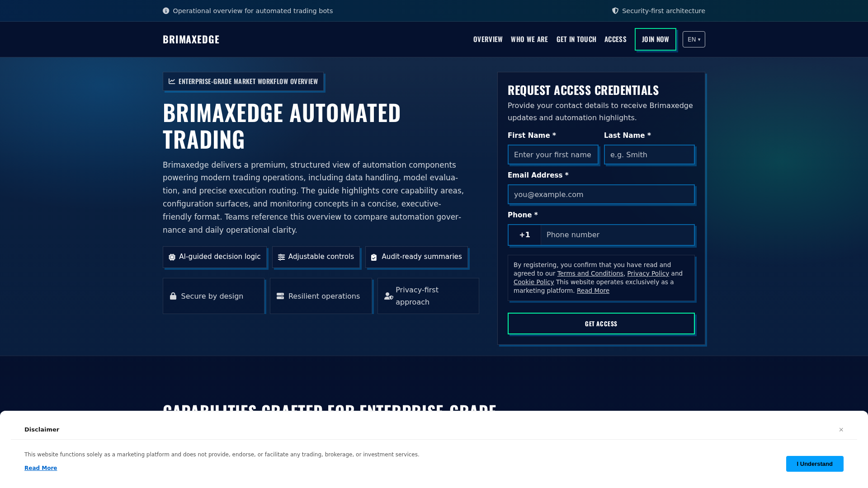Click the chart line icon in Enterprise-grade badge
The height and width of the screenshot is (488, 868).
[x=172, y=81]
